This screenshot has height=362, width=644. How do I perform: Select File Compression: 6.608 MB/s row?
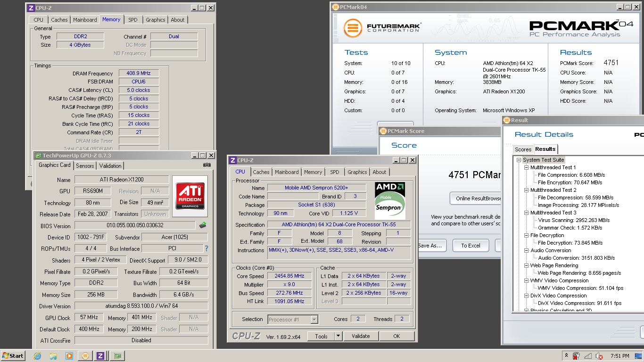[x=571, y=175]
